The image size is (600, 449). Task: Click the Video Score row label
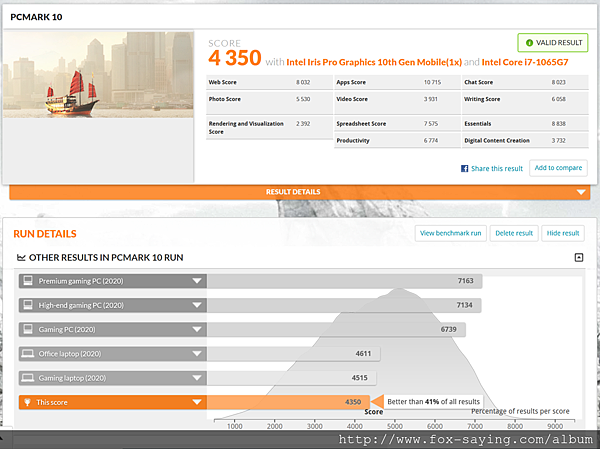click(x=352, y=99)
